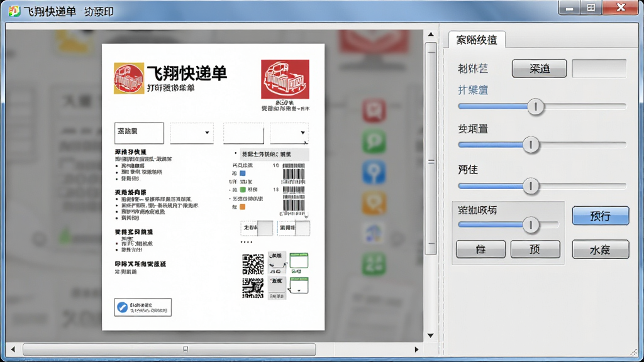Click the red square logo on the preview page
The image size is (644, 362).
click(285, 79)
